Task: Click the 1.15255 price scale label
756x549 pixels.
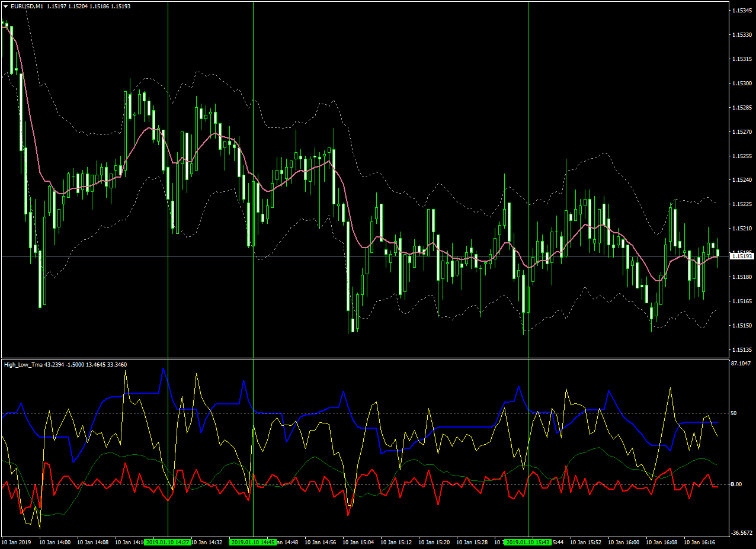Action: pos(742,156)
